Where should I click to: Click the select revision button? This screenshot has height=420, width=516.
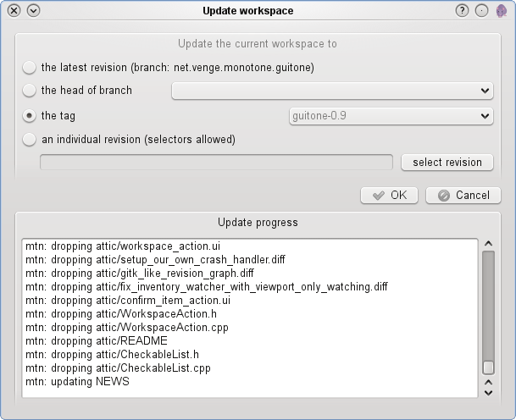click(x=447, y=162)
